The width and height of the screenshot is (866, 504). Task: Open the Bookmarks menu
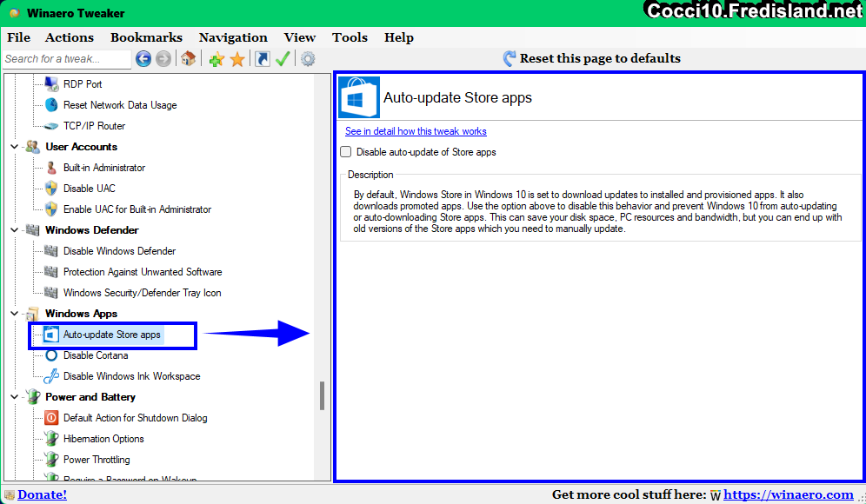pyautogui.click(x=146, y=37)
